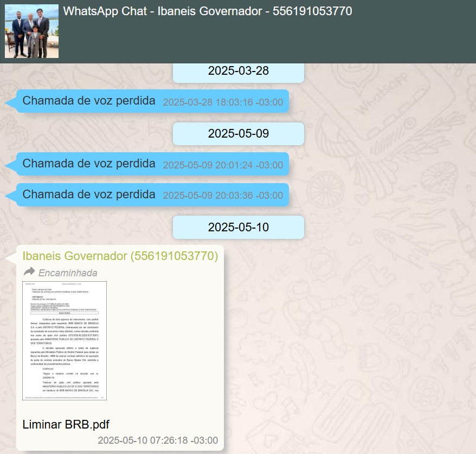The image size is (476, 454).
Task: Select the 2025-05-10 date separator
Action: tap(239, 227)
